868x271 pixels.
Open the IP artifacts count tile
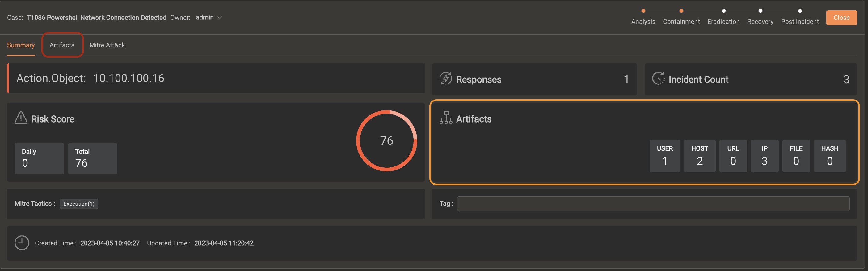(x=764, y=156)
